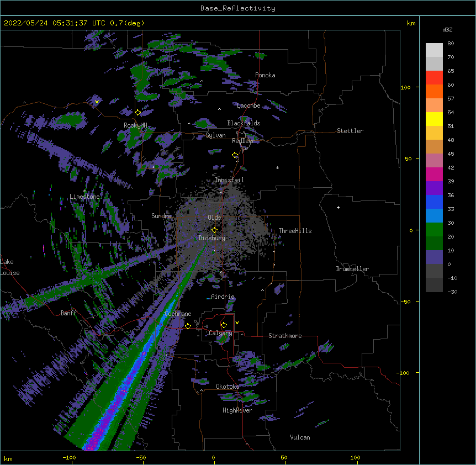Click the Stettler town label
476x465 pixels.
pos(350,131)
